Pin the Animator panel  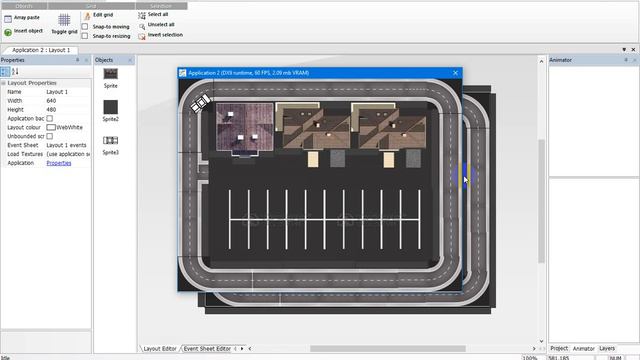pos(626,60)
